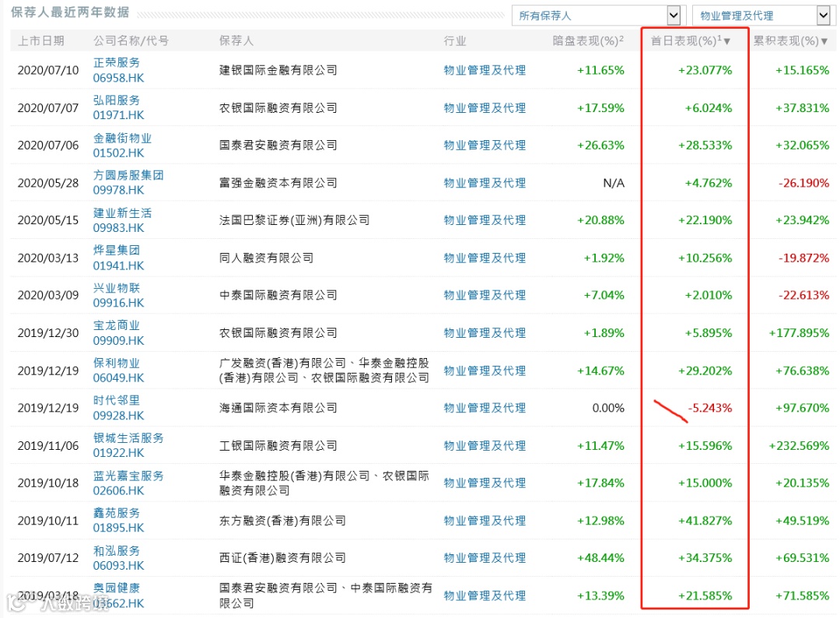Open company link 兴业物联

tap(116, 288)
